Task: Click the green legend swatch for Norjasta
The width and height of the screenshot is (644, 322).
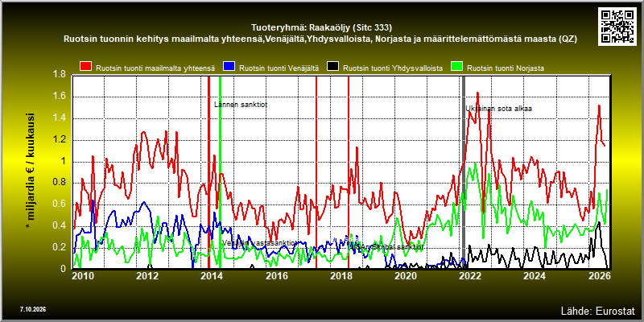Action: [457, 66]
